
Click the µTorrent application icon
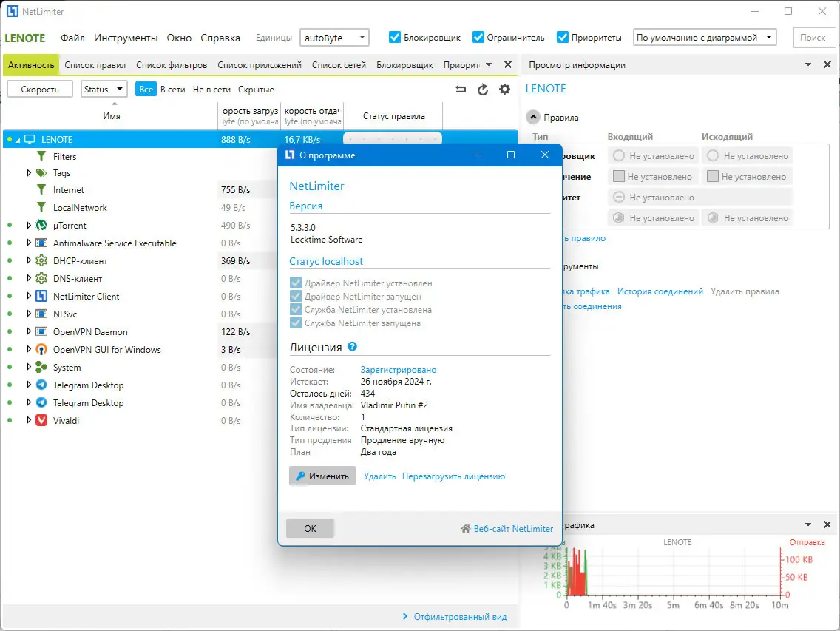41,225
